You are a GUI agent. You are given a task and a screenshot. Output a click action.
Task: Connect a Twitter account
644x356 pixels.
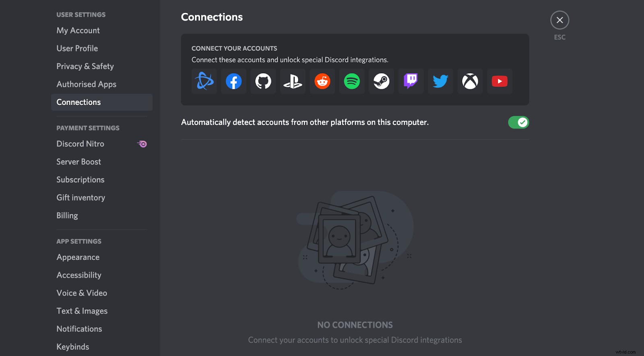point(440,81)
